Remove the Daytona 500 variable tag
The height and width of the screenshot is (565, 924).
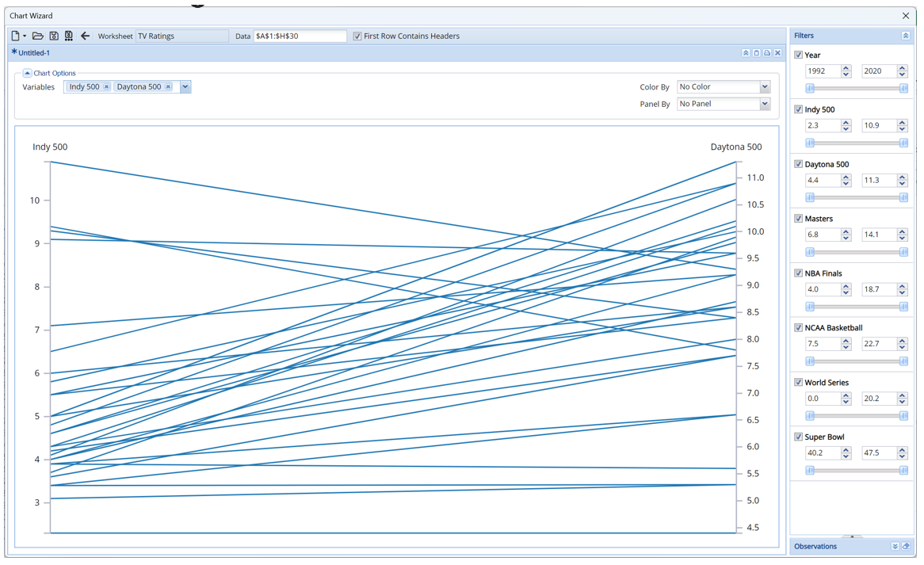click(168, 87)
